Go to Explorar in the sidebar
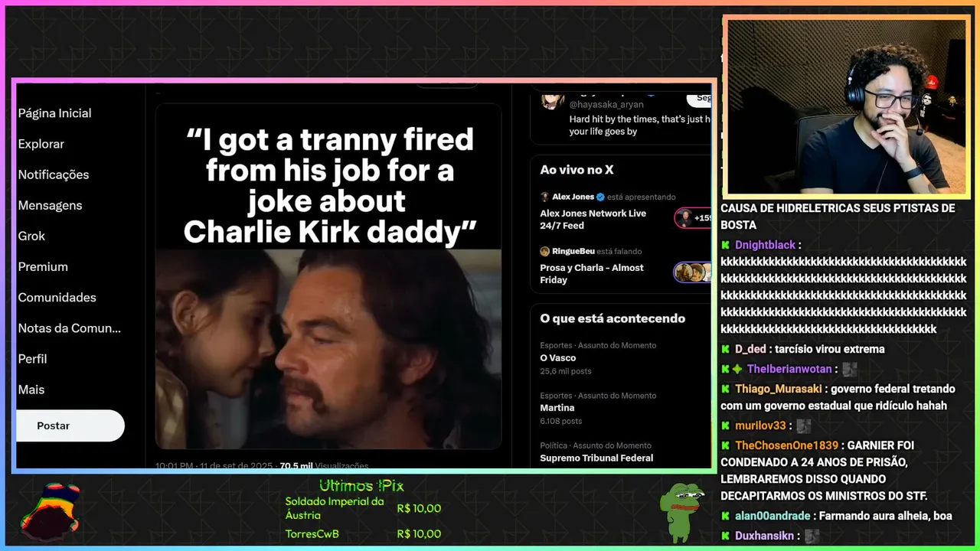The image size is (980, 551). [41, 144]
